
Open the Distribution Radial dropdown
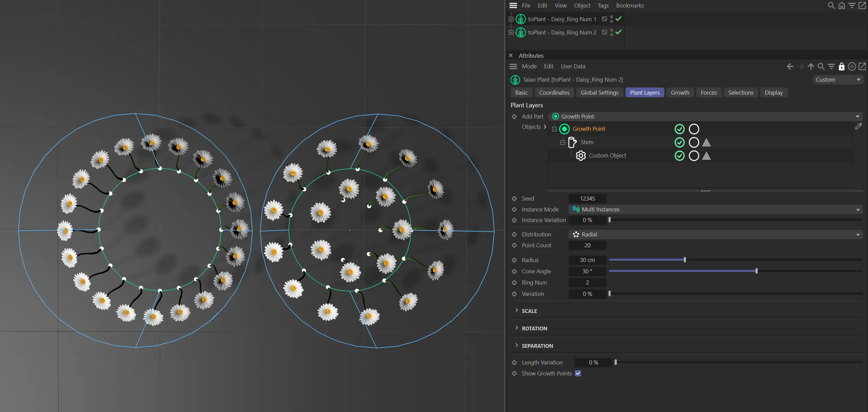click(715, 234)
